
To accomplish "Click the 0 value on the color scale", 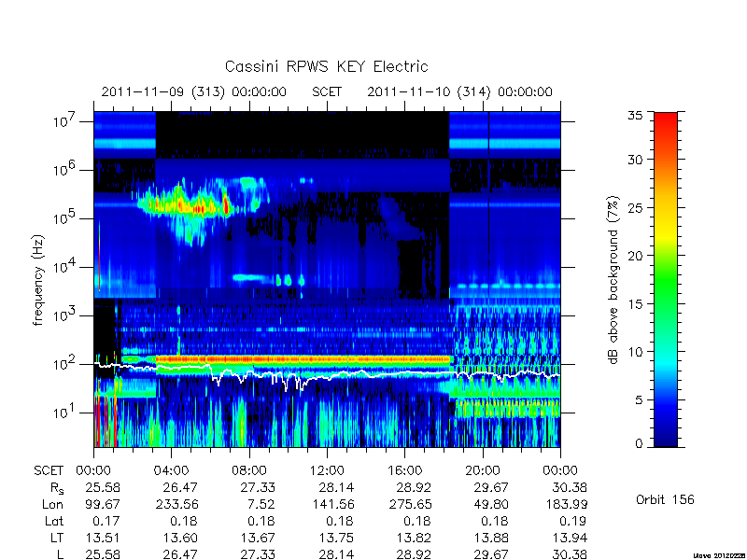I will [x=640, y=443].
